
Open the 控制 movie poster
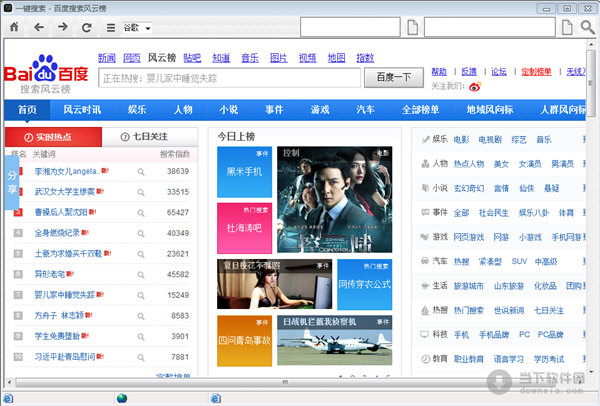(334, 199)
